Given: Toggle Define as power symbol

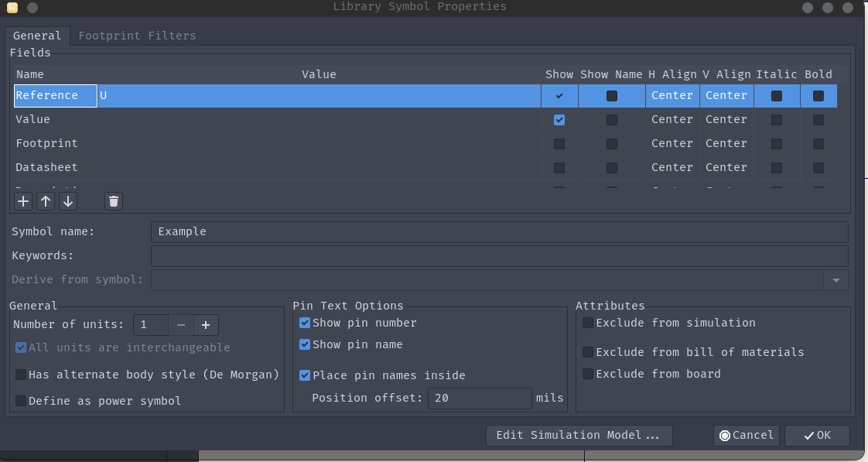Looking at the screenshot, I should point(21,401).
